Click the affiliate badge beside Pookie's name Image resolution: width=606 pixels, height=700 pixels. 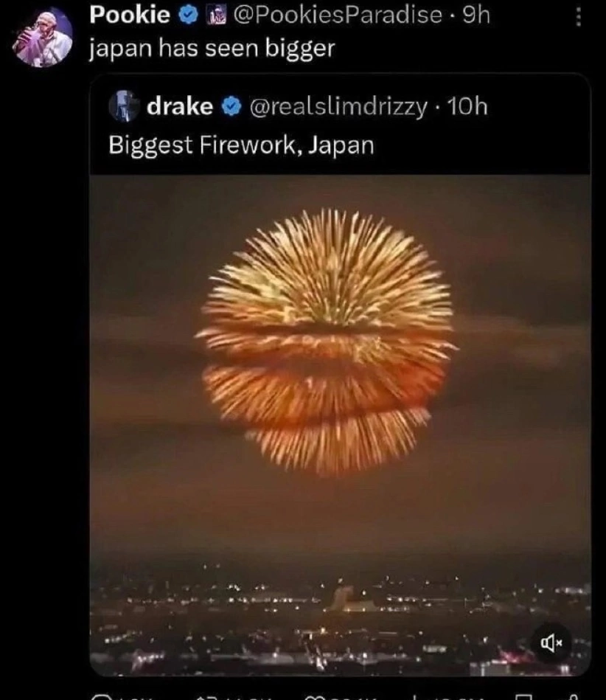click(x=217, y=15)
